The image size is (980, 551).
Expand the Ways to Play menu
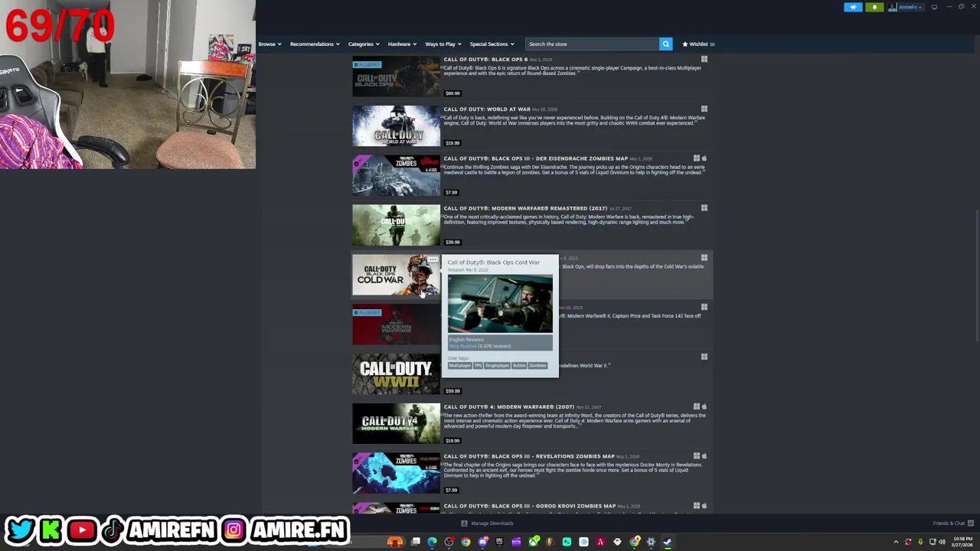pos(443,44)
